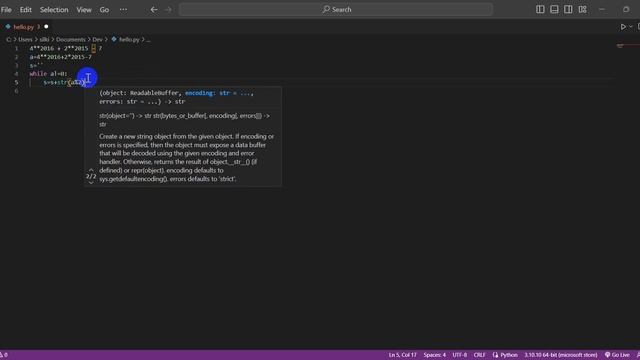Select the Users breadcrumb segment
The height and width of the screenshot is (360, 640).
25,40
